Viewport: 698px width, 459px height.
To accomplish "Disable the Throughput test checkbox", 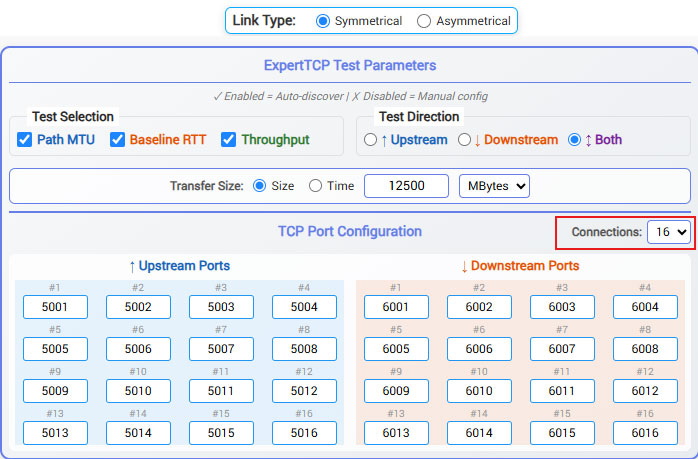I will (228, 139).
